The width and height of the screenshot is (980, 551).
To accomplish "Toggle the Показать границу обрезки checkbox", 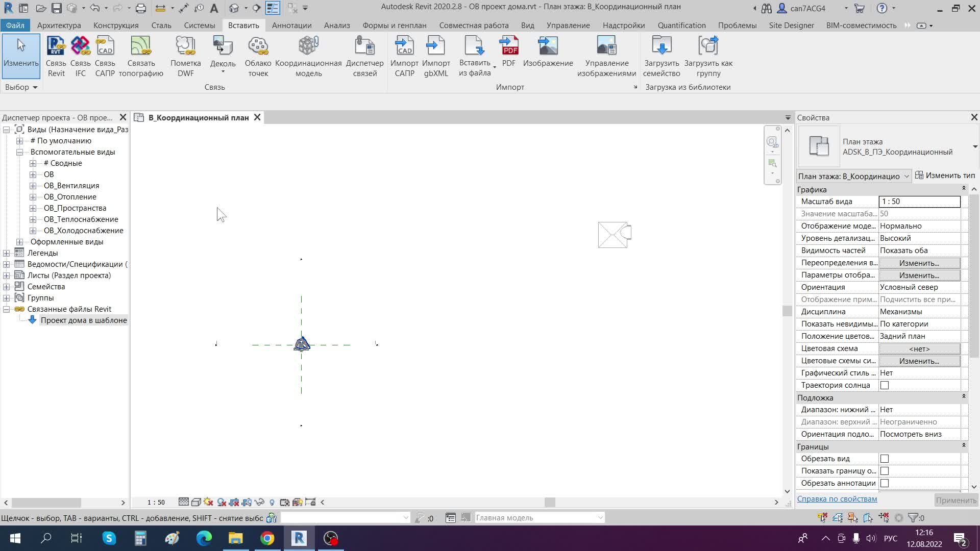I will 885,471.
